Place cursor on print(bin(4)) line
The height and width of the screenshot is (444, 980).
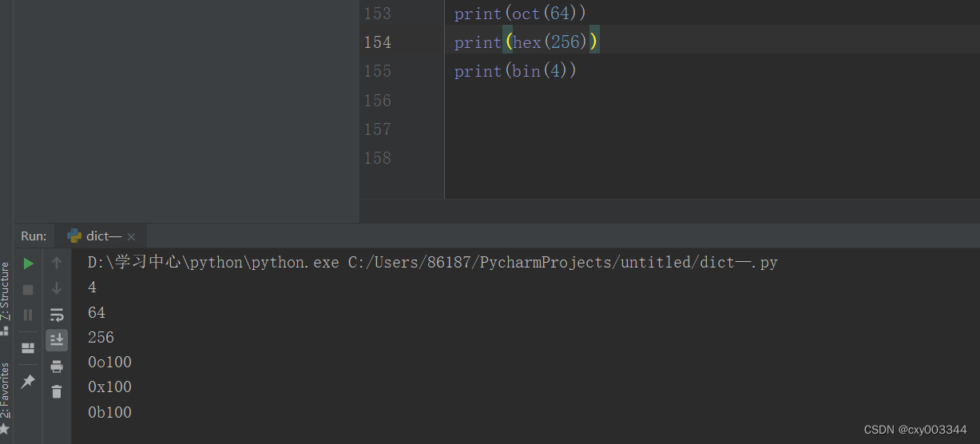pyautogui.click(x=515, y=71)
